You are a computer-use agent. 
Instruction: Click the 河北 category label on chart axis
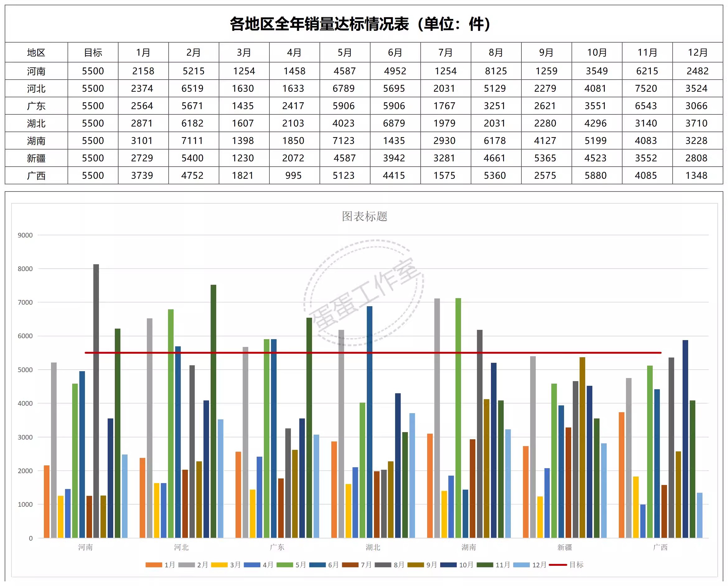pos(181,547)
